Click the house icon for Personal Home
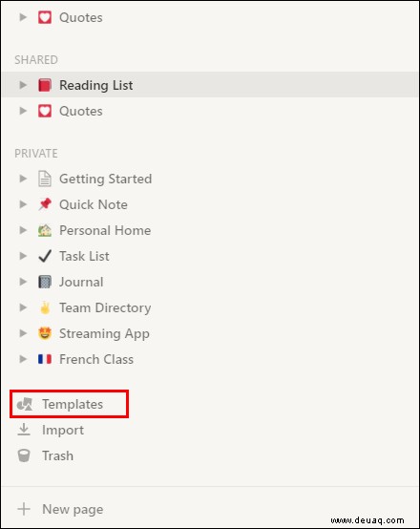Image resolution: width=420 pixels, height=529 pixels. 45,230
